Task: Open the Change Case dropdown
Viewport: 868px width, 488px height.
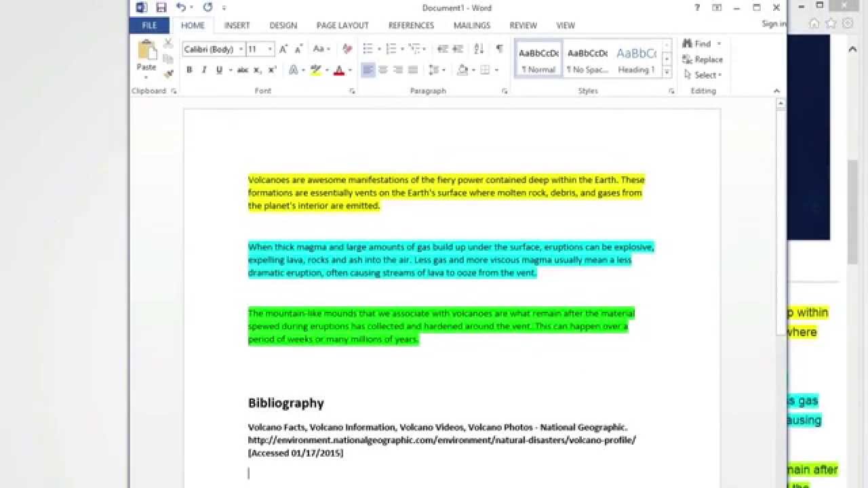Action: point(321,49)
